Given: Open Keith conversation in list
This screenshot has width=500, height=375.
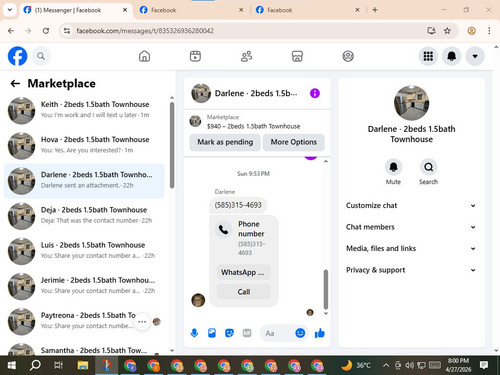Looking at the screenshot, I should (x=84, y=110).
